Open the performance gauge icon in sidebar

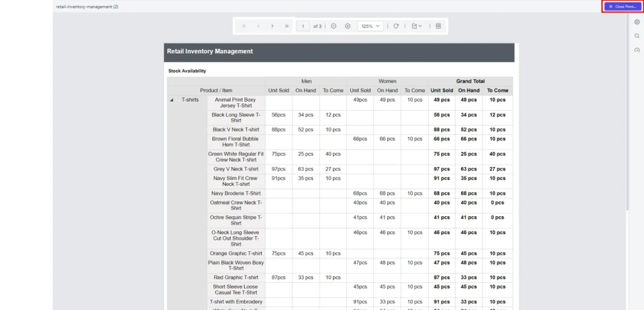coord(637,49)
